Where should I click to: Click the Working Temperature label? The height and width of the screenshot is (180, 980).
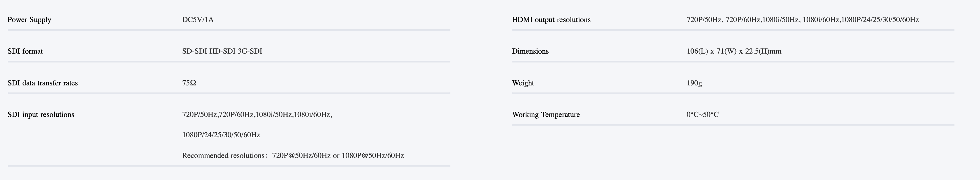click(546, 115)
